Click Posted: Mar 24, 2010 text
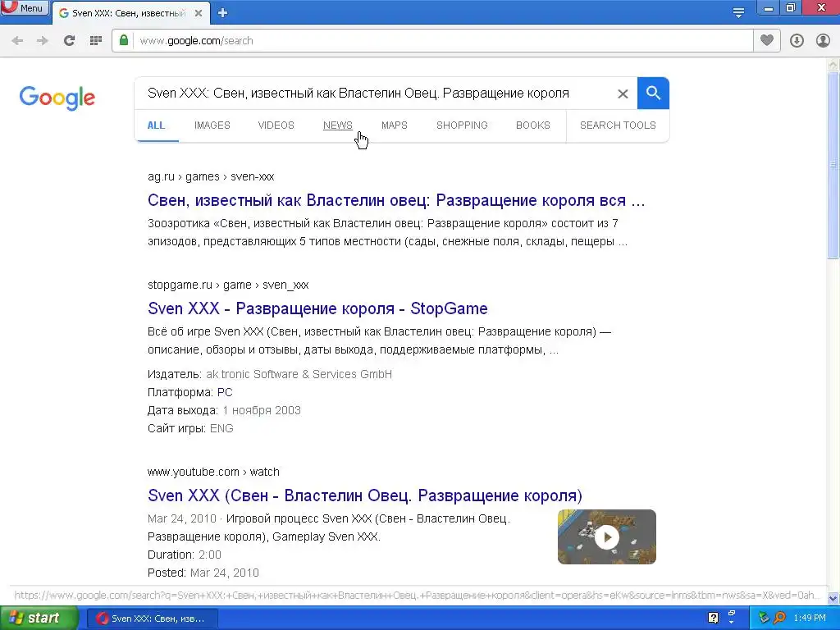840x630 pixels. tap(203, 573)
